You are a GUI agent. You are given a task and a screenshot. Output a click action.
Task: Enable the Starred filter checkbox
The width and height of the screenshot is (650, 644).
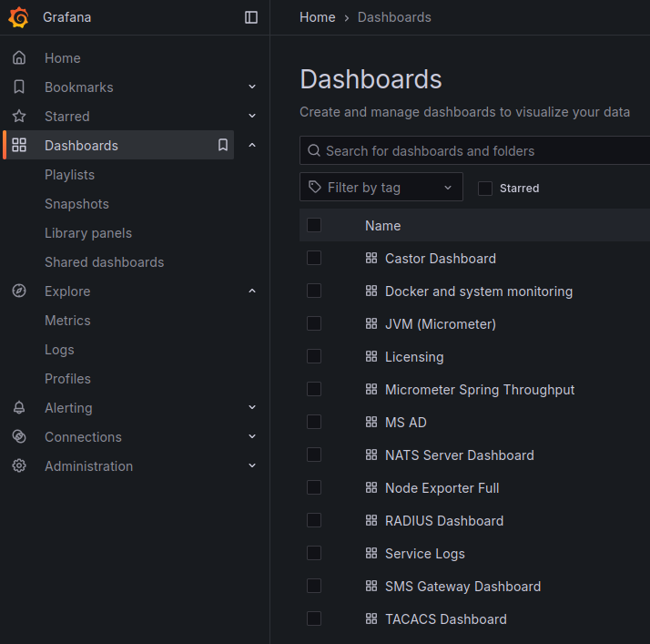485,189
